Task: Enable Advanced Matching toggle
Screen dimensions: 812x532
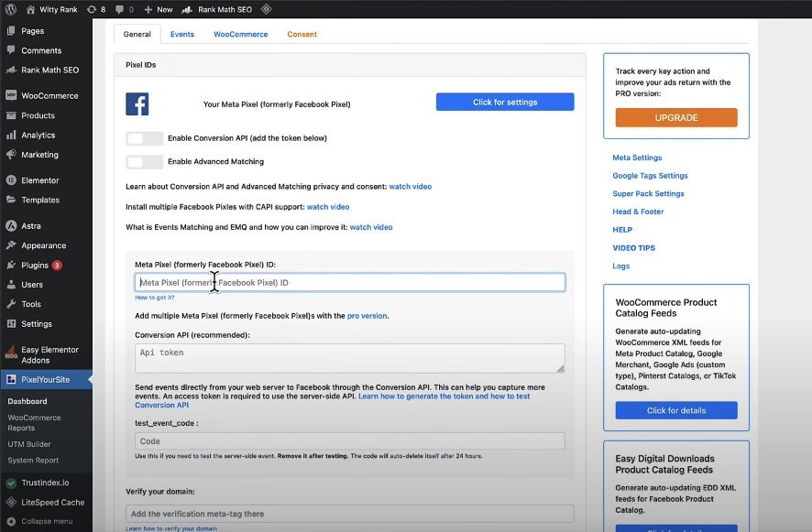Action: click(144, 162)
